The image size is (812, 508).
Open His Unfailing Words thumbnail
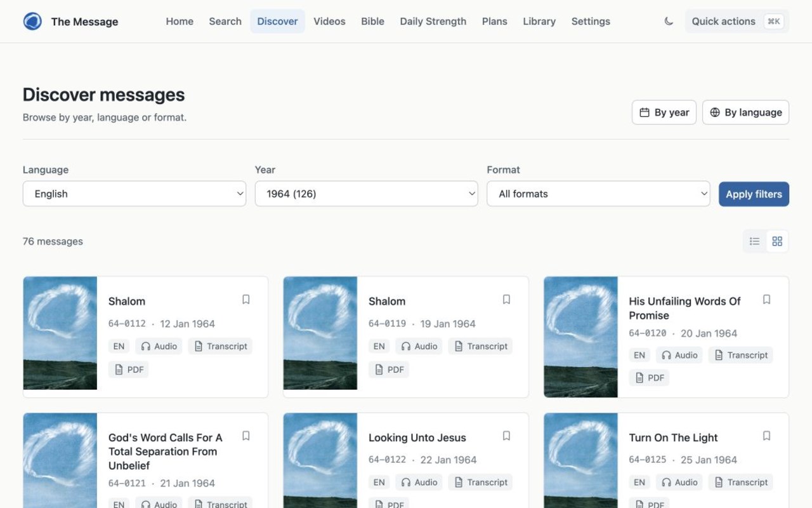(x=580, y=337)
